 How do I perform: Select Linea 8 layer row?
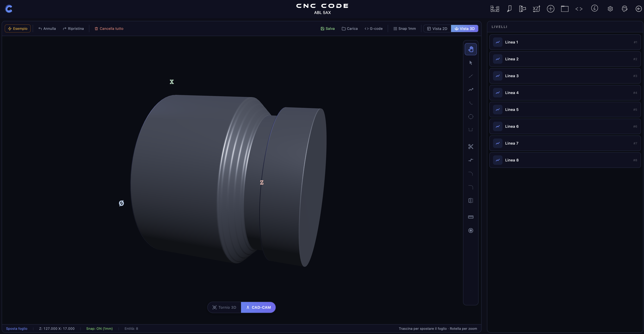click(x=565, y=160)
